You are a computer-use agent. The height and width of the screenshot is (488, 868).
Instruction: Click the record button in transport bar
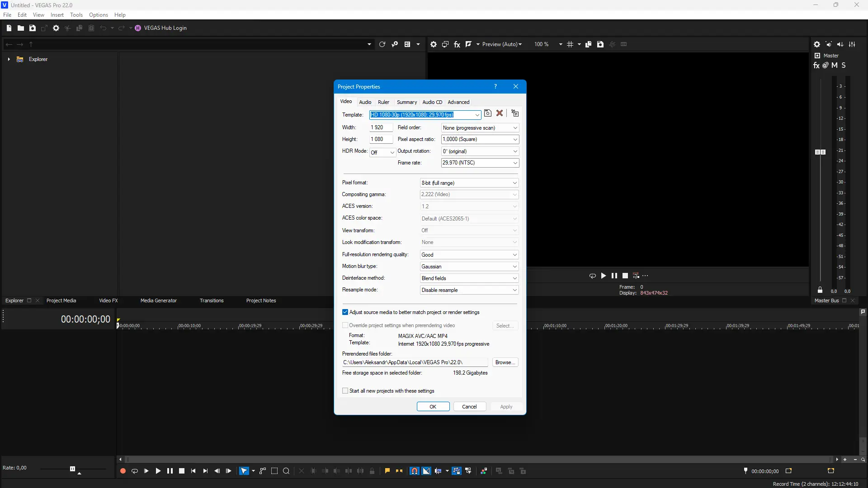click(x=123, y=471)
